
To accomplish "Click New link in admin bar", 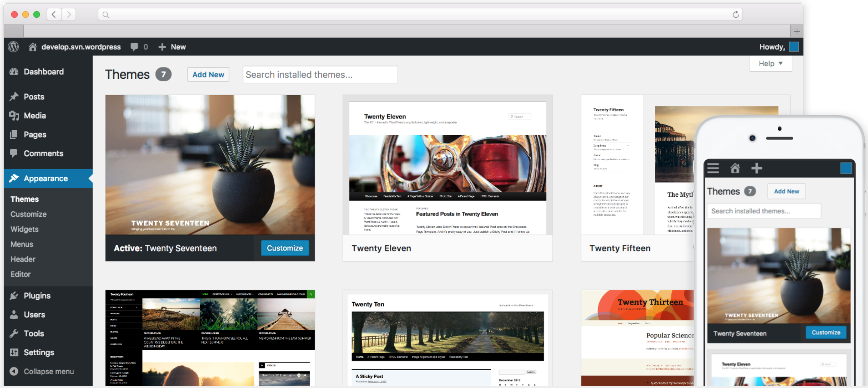I will click(x=178, y=47).
